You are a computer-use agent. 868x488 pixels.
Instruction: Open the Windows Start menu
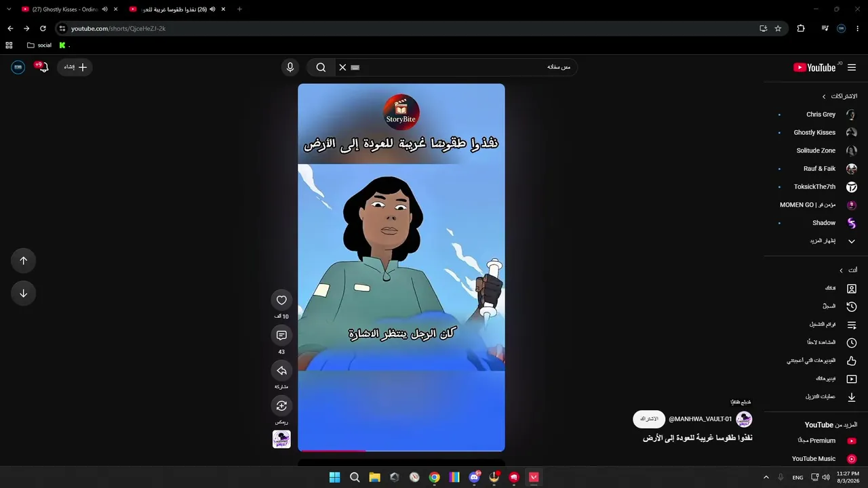point(334,477)
